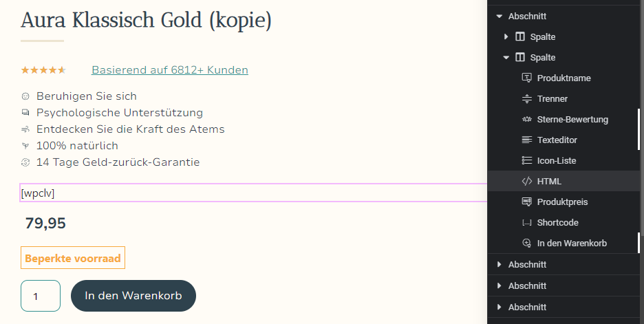Expand the last Abschnitt in the navigator
Screen dimensions: 644x324
pyautogui.click(x=498, y=307)
